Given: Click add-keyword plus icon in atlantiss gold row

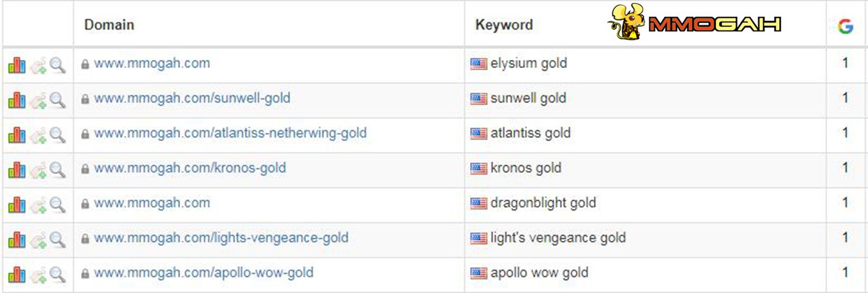Looking at the screenshot, I should coord(38,135).
